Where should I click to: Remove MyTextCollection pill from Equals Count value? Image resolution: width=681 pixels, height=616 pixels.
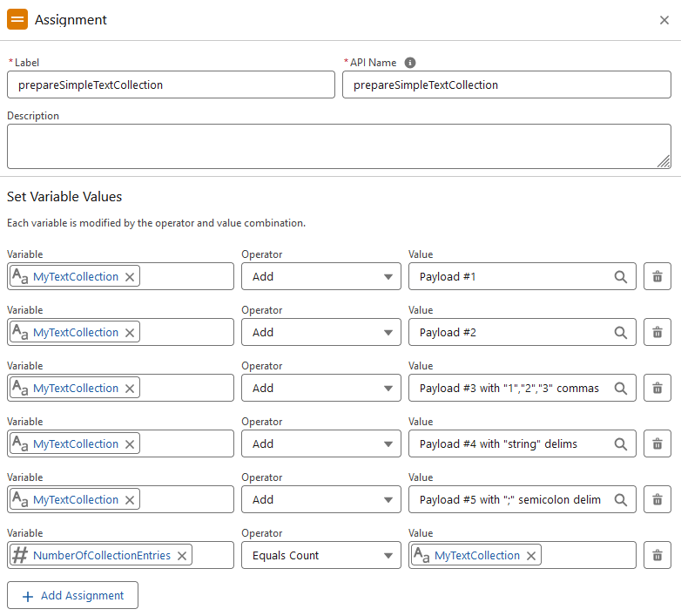tap(530, 556)
